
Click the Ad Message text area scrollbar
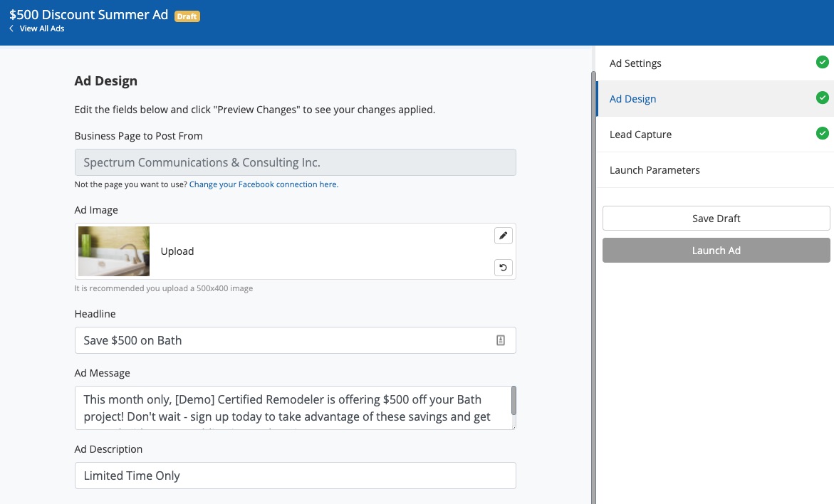coord(514,401)
